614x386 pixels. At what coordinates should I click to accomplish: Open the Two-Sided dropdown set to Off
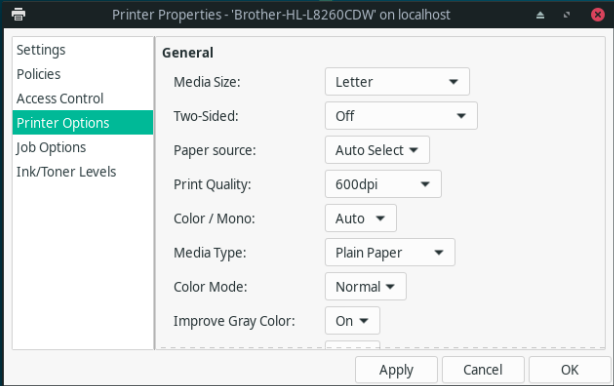[401, 116]
